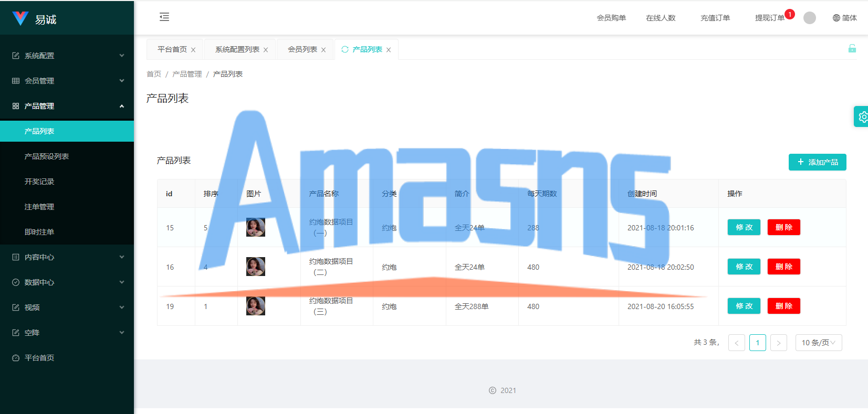Expand the 会员管理 sidebar menu

(67, 81)
